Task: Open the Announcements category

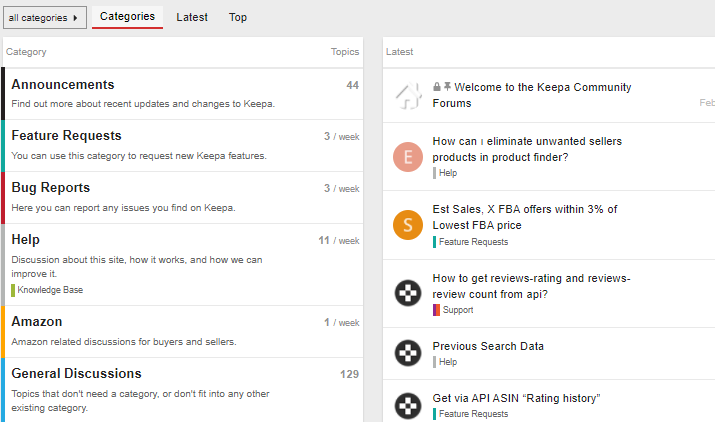Action: pyautogui.click(x=63, y=84)
